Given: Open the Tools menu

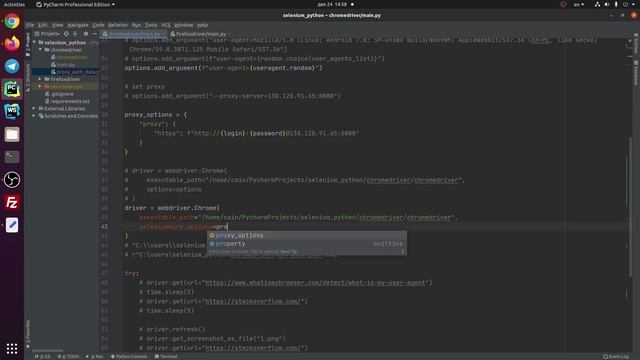Looking at the screenshot, I should coord(151,25).
